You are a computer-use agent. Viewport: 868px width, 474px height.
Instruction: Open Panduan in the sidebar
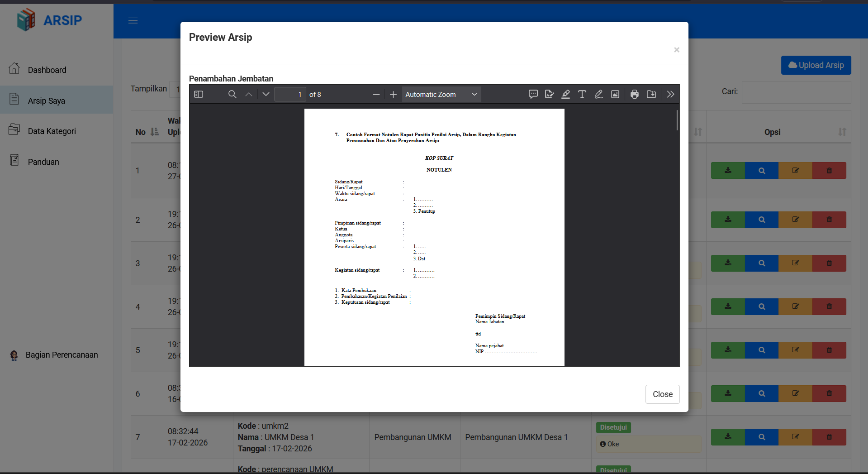coord(57,161)
